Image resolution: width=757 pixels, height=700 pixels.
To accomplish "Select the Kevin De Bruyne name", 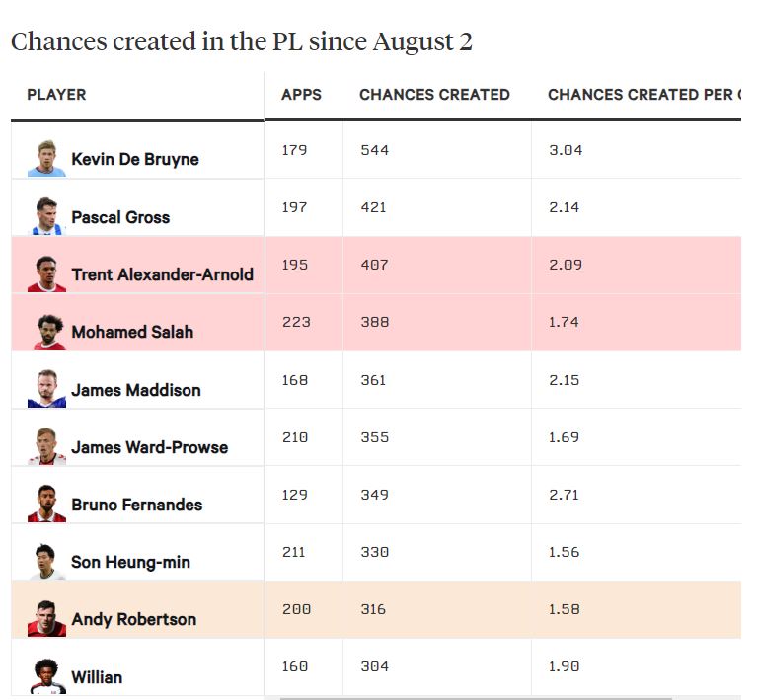I will (135, 159).
